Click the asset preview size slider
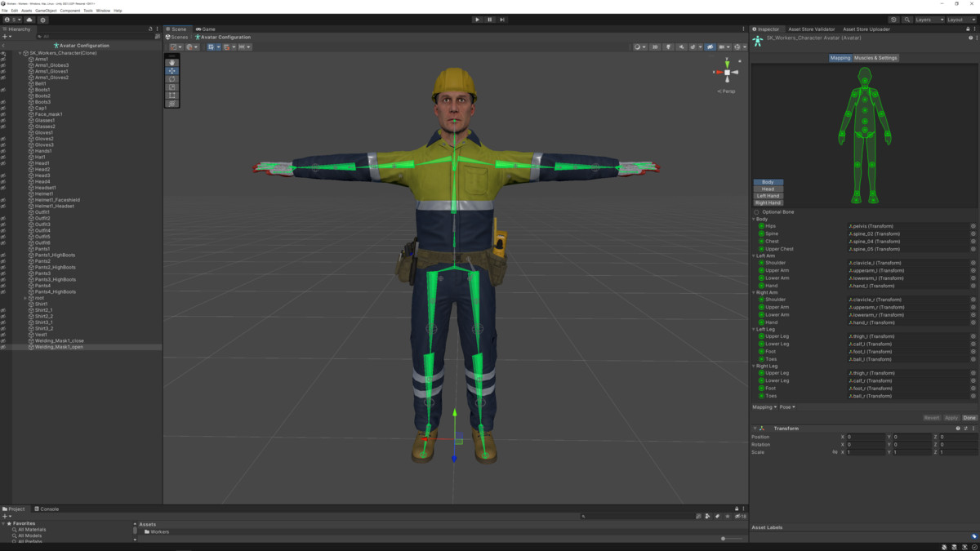 coord(723,539)
